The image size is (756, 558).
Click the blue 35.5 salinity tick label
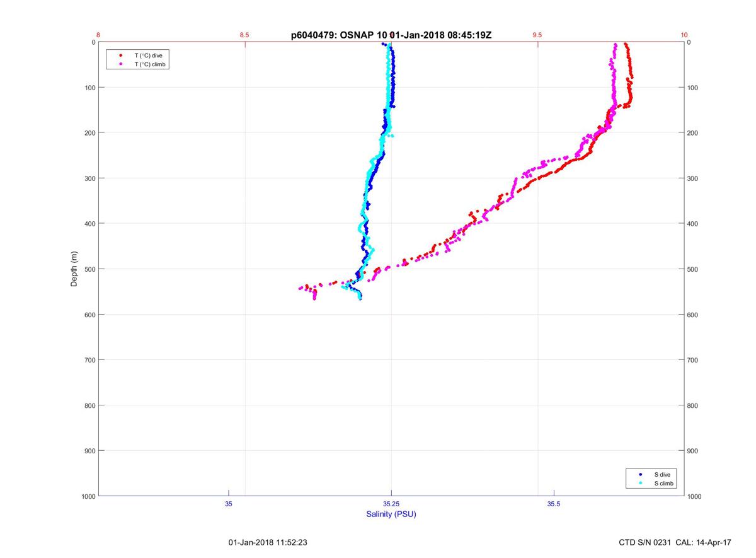[x=554, y=504]
